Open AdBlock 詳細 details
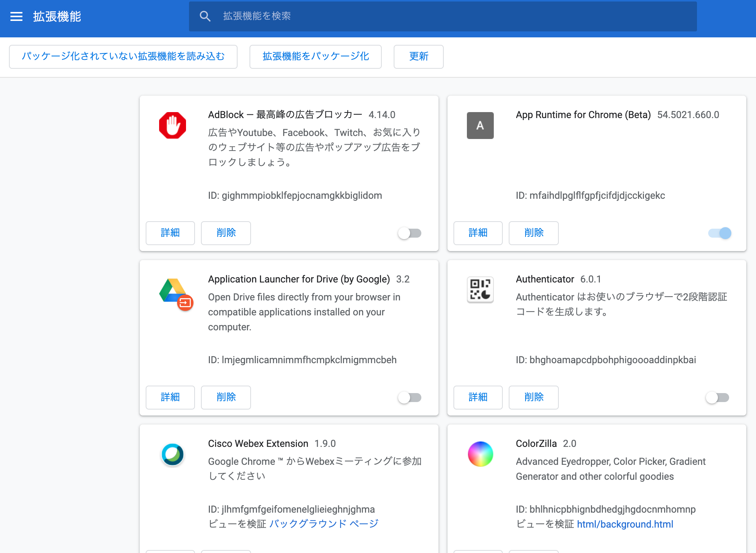Screen dimensions: 756x553 (170, 233)
